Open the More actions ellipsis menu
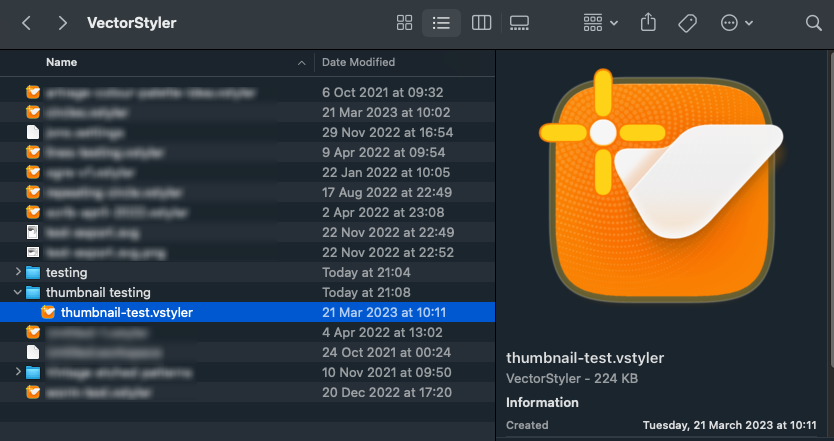Image resolution: width=834 pixels, height=441 pixels. [x=736, y=22]
